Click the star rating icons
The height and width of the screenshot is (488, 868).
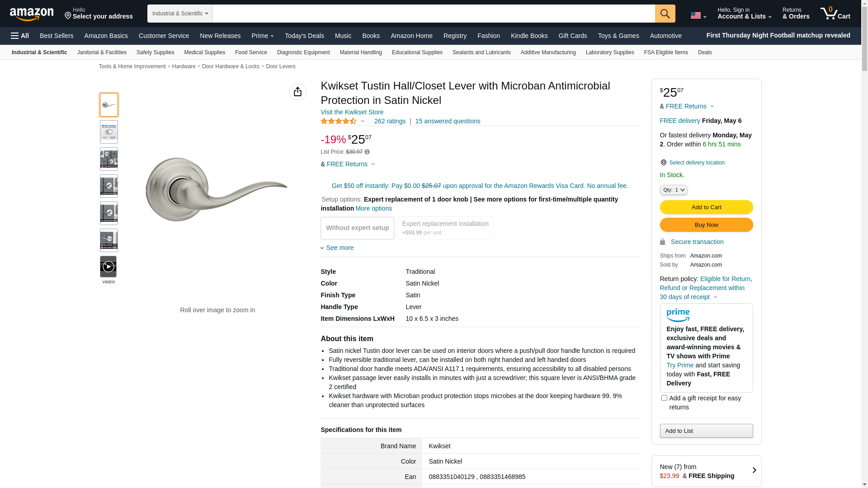point(339,121)
